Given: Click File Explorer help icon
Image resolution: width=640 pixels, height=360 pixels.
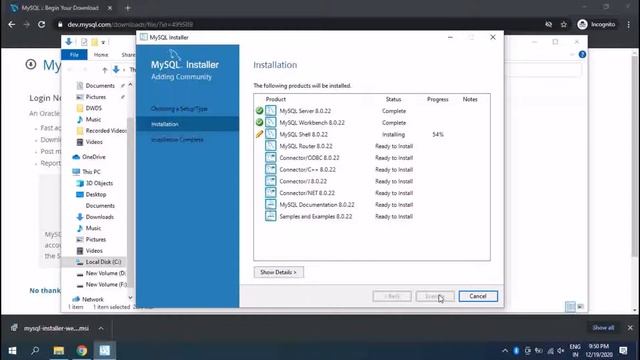Looking at the screenshot, I should [582, 54].
